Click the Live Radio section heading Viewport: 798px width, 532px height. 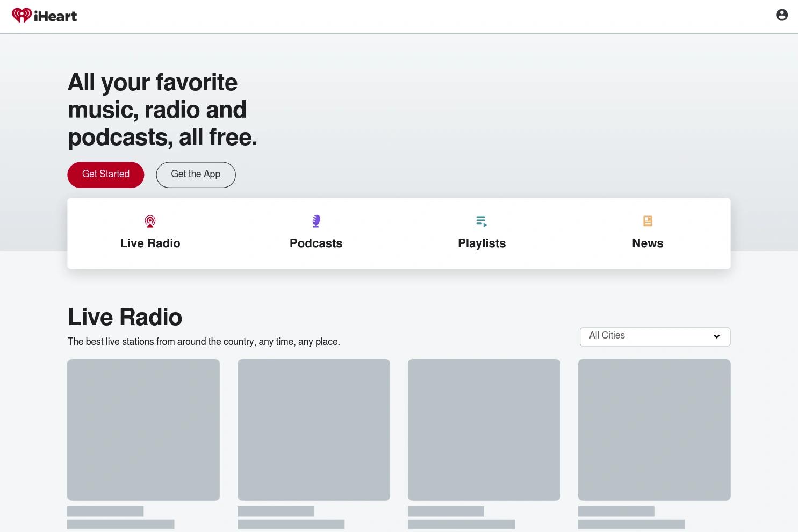(x=125, y=317)
